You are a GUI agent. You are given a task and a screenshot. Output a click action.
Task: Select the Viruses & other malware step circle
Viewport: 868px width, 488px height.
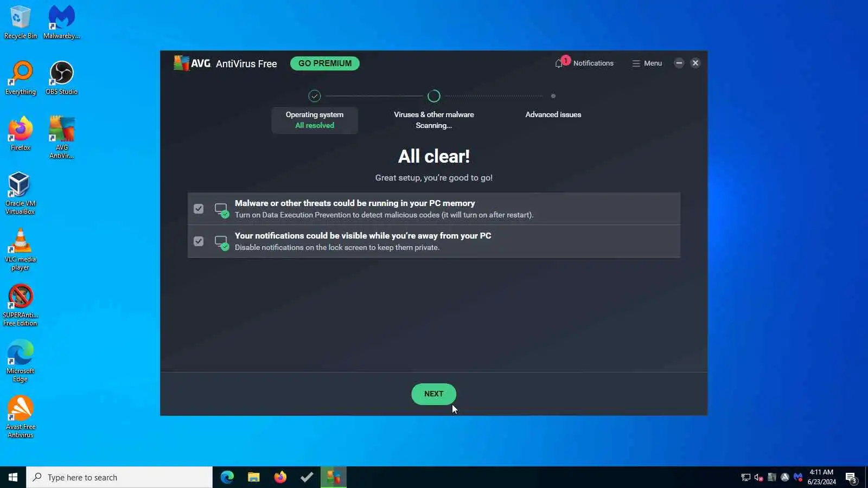click(434, 96)
